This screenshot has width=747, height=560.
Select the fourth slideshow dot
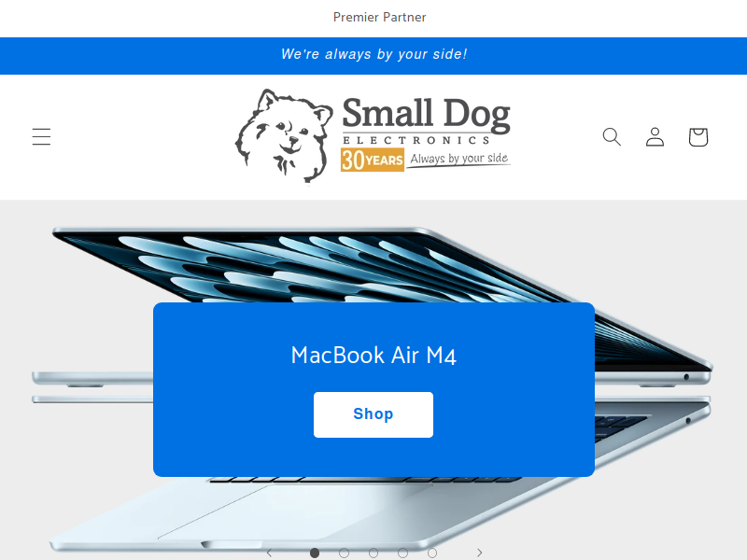tap(403, 553)
